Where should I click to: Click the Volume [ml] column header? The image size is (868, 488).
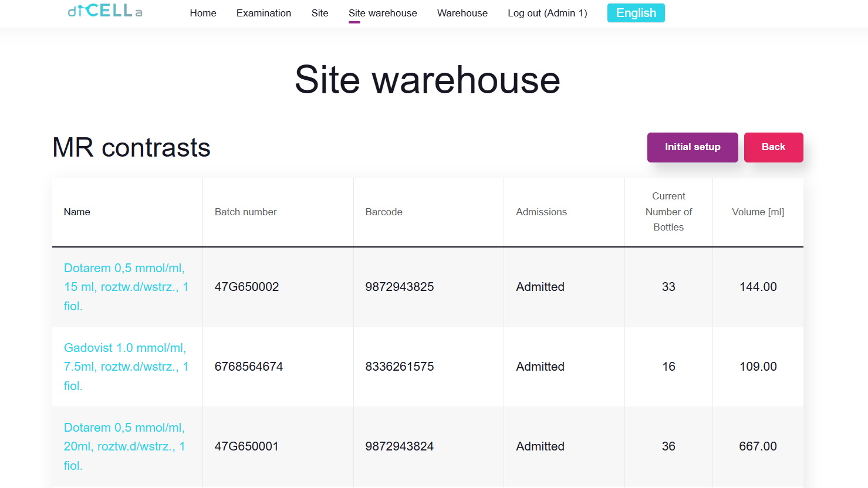pyautogui.click(x=758, y=212)
